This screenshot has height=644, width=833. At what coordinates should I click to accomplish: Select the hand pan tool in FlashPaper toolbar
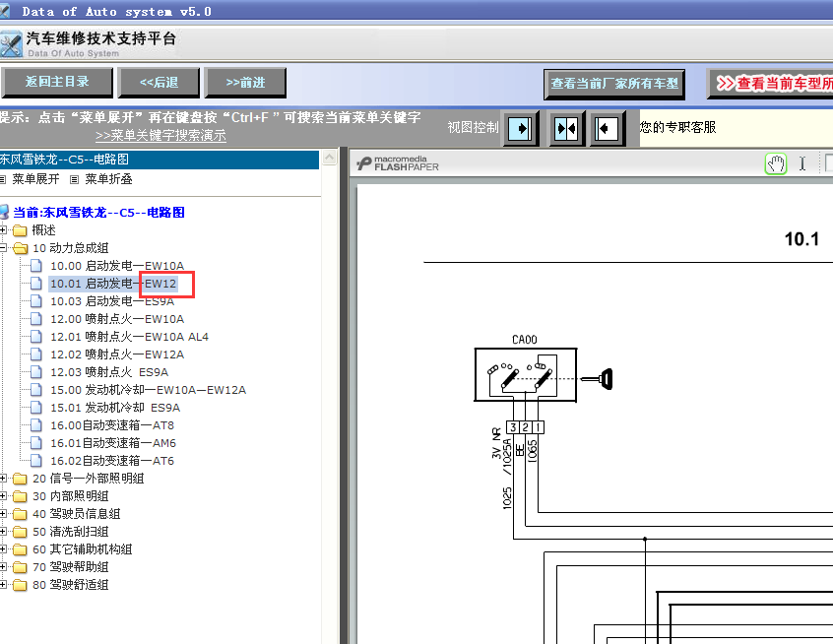[776, 162]
